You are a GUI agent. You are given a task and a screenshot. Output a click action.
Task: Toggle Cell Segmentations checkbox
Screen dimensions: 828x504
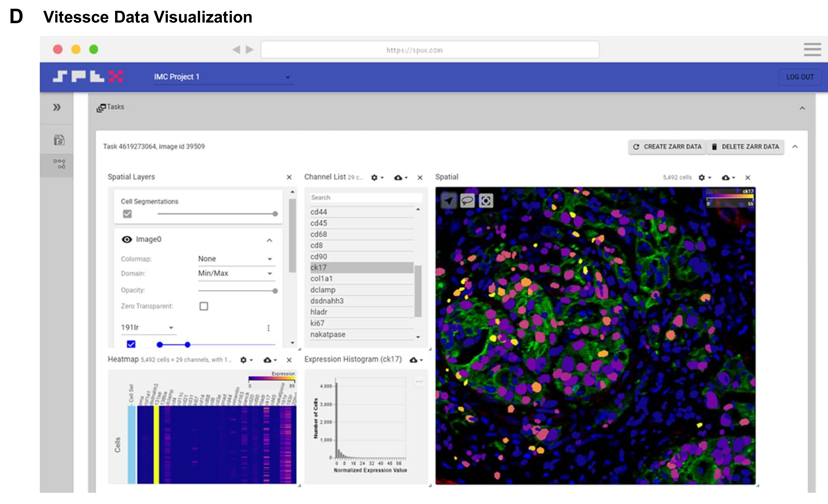127,214
